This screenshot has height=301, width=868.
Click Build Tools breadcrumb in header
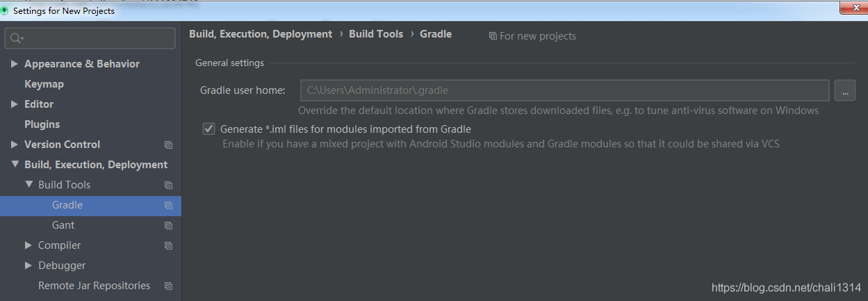(x=376, y=34)
